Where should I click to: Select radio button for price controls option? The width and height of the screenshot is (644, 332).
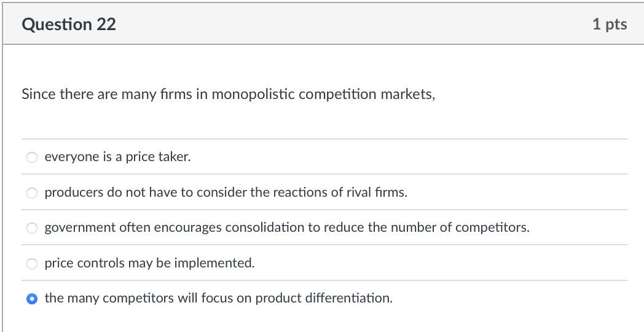(32, 263)
